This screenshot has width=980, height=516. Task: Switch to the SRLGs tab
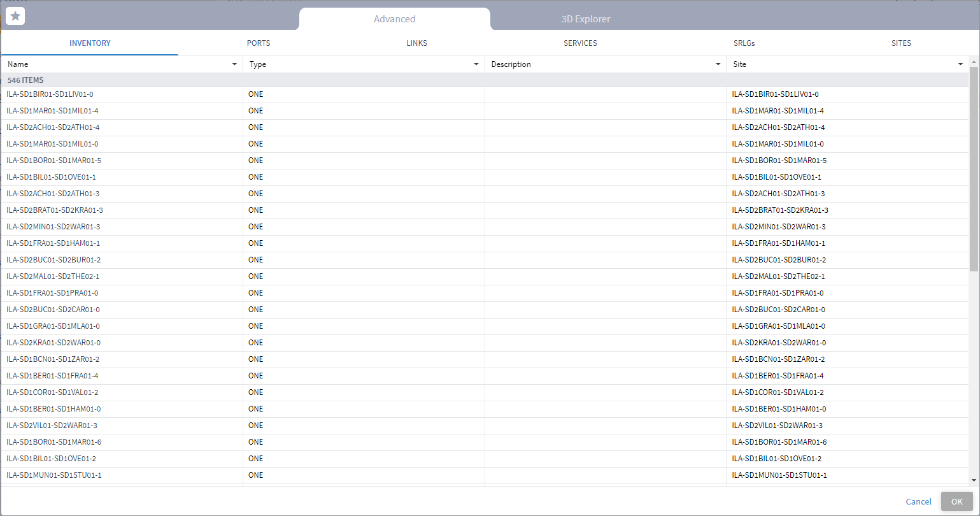coord(744,43)
